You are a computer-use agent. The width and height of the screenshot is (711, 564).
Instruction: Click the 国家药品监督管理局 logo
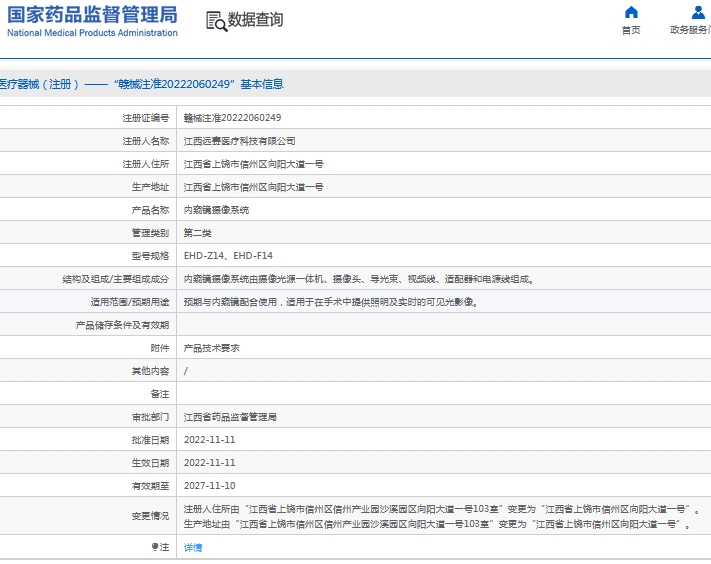point(93,15)
